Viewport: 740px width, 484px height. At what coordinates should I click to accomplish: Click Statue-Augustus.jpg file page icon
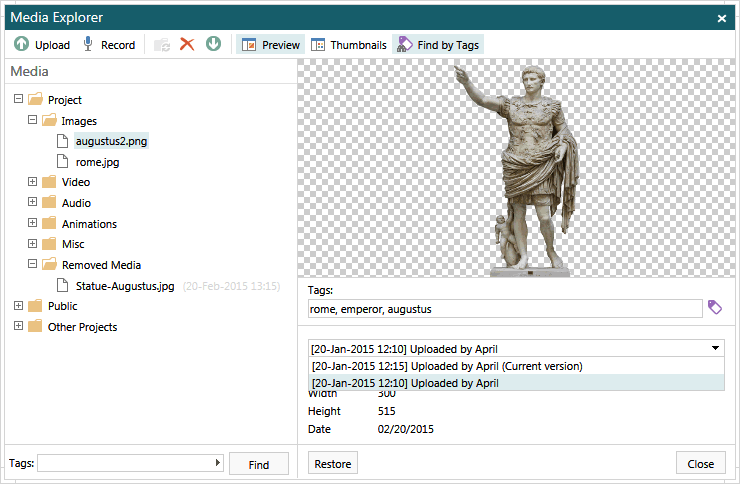pyautogui.click(x=62, y=285)
